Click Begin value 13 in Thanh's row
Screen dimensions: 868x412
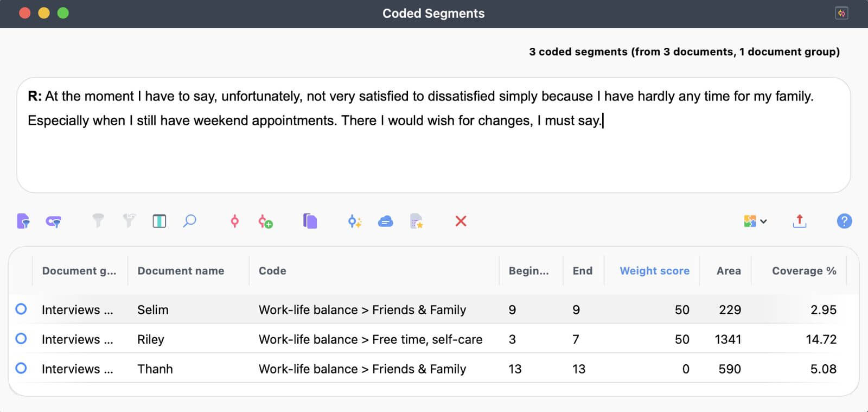515,369
